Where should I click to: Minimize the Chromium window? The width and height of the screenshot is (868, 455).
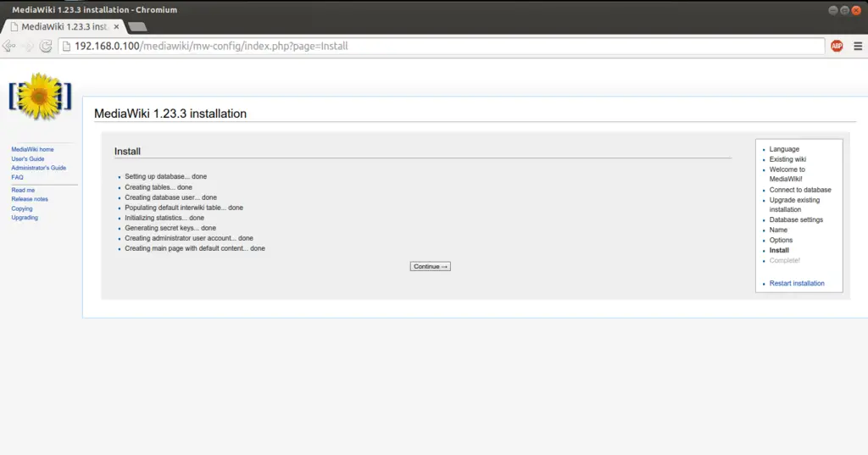tap(832, 10)
